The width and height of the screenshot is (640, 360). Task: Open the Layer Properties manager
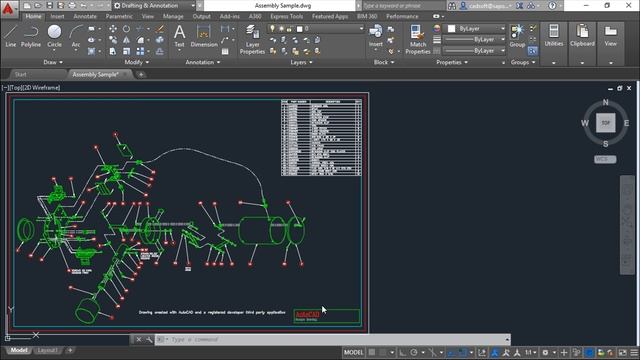252,39
